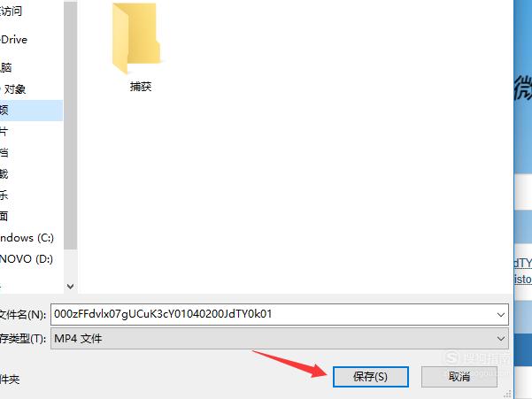Viewport: 532px width, 399px height.
Task: Open the 保存类型 MP4 文件 dropdown
Action: (x=280, y=338)
